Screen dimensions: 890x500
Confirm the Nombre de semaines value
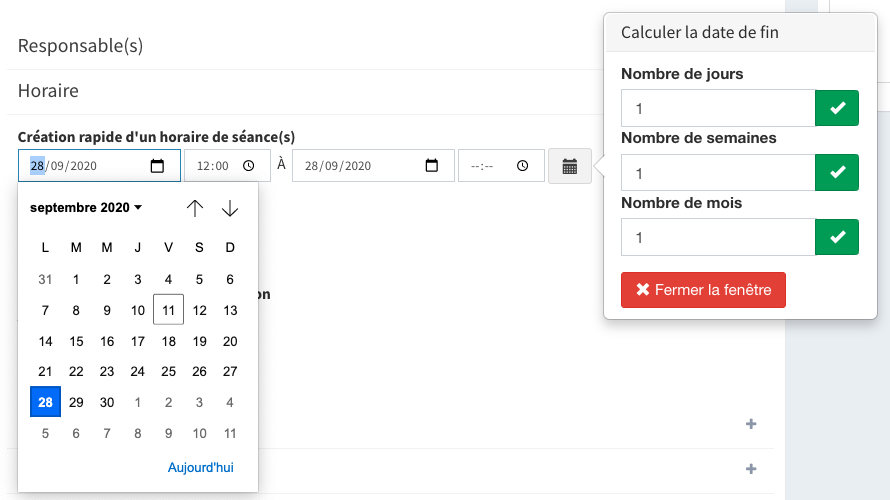coord(837,173)
